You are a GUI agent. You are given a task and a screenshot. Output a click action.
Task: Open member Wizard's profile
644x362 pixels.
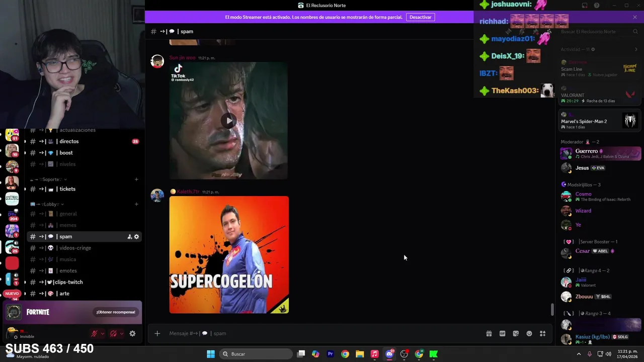point(600,211)
